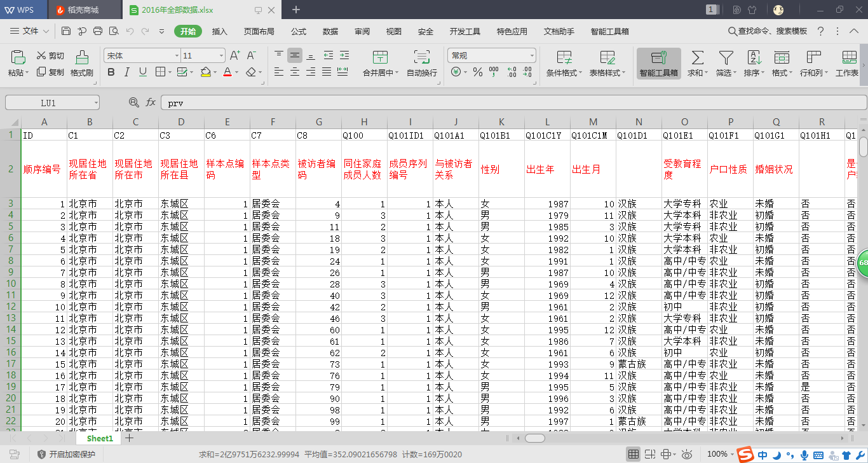Screen dimensions: 868x463
Task: Toggle Wrap Text (自动换行)
Action: [421, 64]
